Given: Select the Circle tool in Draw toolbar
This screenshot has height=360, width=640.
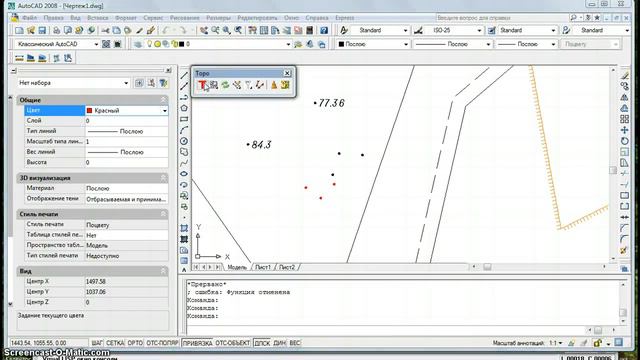Looking at the screenshot, I should pos(184,141).
